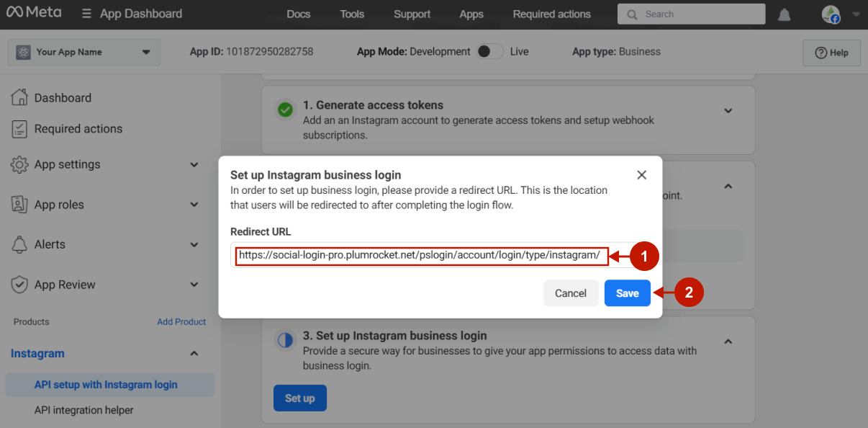This screenshot has height=428, width=868.
Task: Collapse the Set up Instagram business login step
Action: pos(728,342)
